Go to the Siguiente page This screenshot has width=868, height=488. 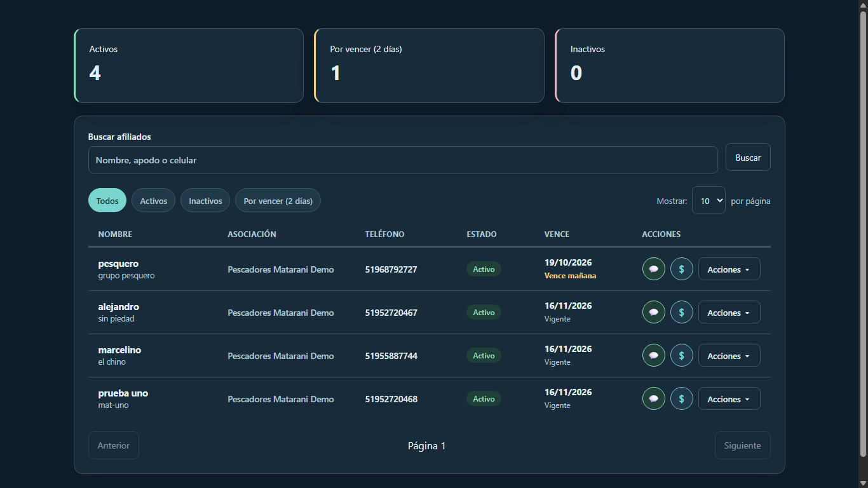click(x=742, y=445)
